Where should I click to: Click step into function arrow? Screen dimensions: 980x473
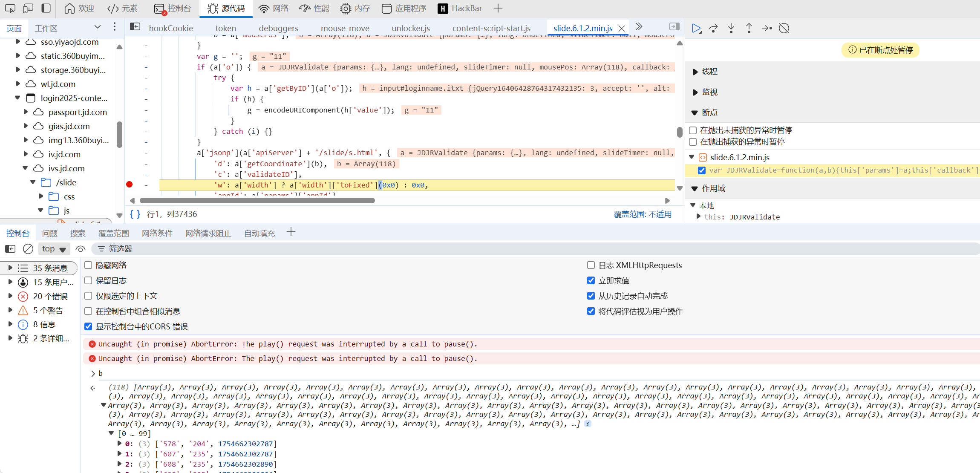[731, 29]
